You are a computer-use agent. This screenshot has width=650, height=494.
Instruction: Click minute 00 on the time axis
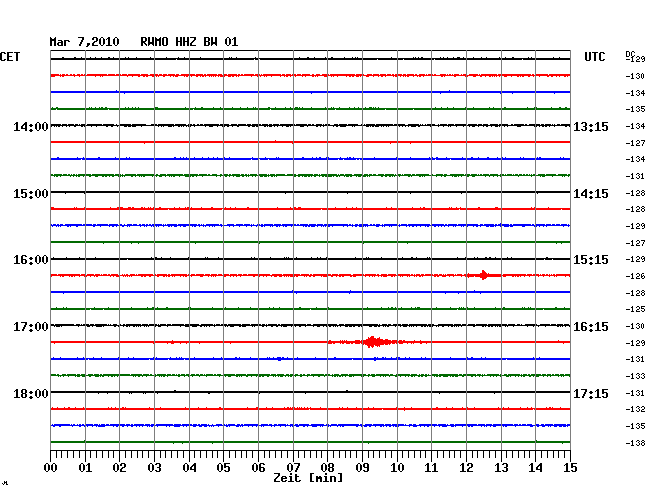click(50, 467)
